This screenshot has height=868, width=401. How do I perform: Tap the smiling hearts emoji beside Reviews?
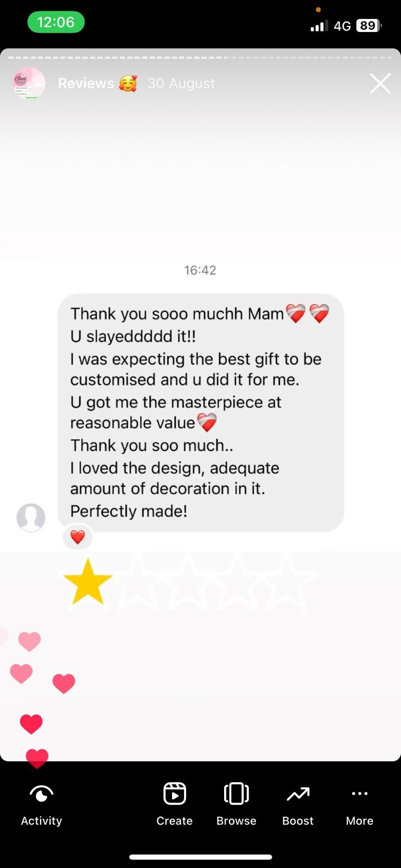tap(128, 83)
